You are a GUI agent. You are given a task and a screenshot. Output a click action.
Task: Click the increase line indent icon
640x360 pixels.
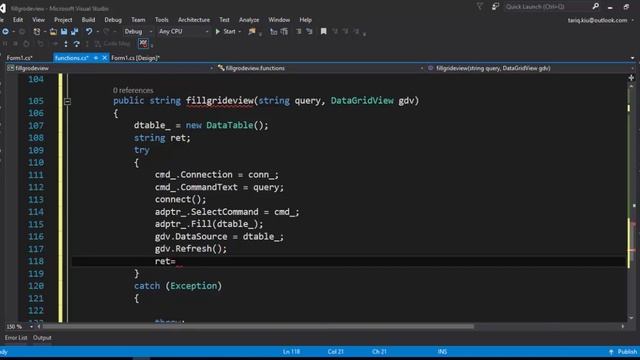click(x=284, y=31)
